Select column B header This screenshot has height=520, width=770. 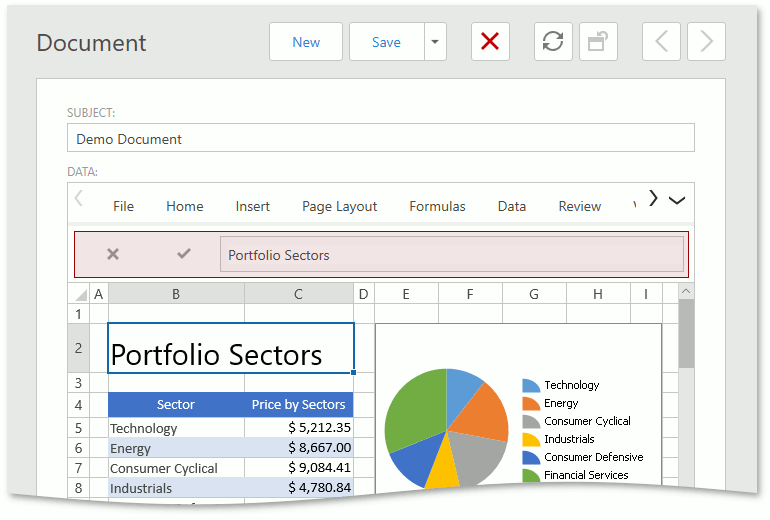pyautogui.click(x=176, y=294)
